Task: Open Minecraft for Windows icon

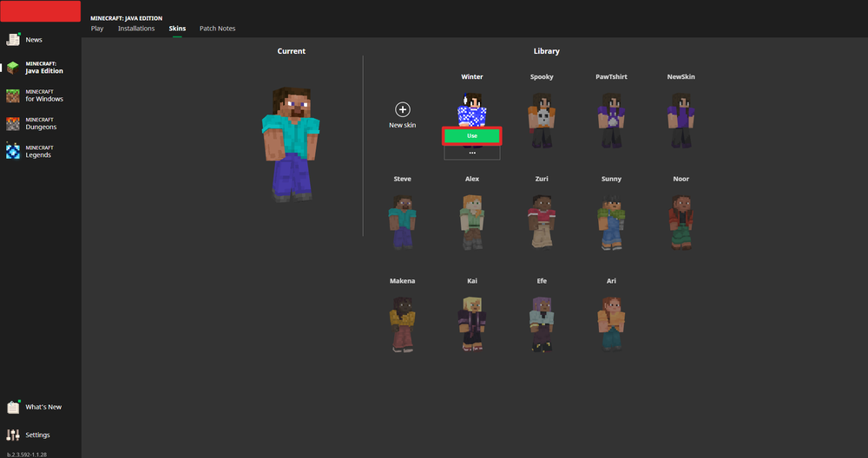Action: 13,95
